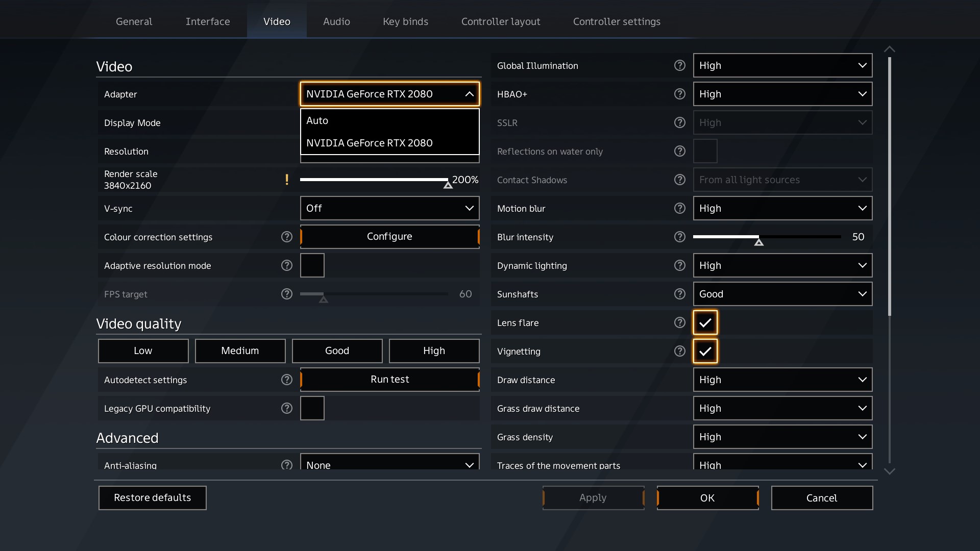The height and width of the screenshot is (551, 980).
Task: Open Grass density dropdown
Action: [783, 437]
